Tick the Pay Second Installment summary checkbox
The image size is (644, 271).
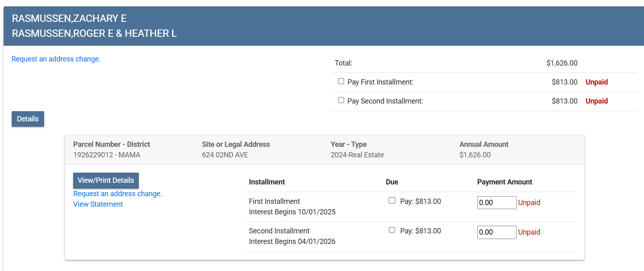[341, 100]
